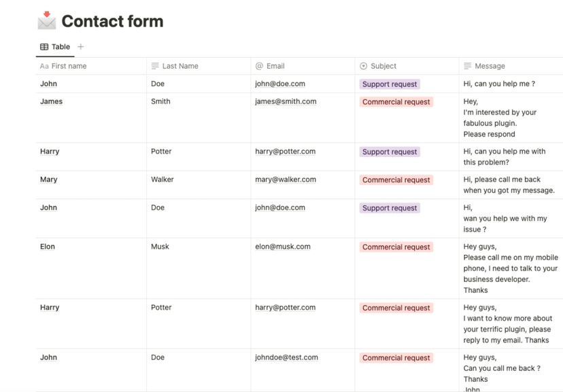
Task: Open the james@smith.com email link
Action: point(286,101)
